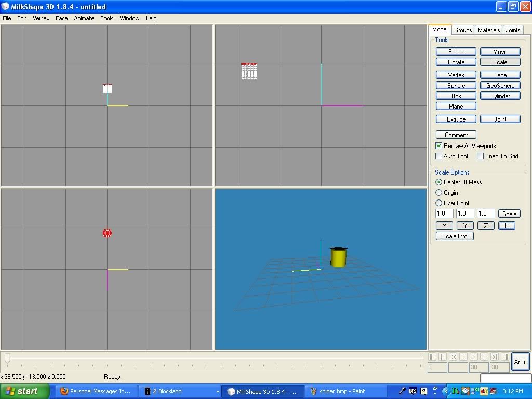The image size is (532, 399).
Task: Choose the GeoSphere primitive tool
Action: [500, 86]
